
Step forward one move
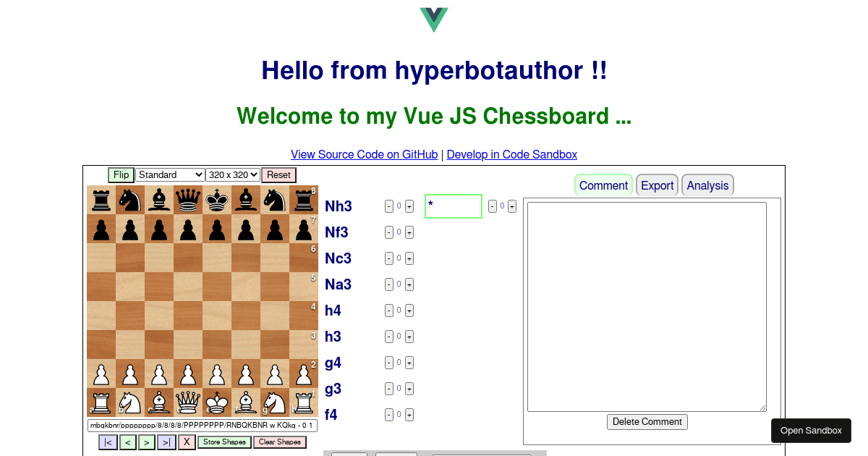click(x=147, y=442)
